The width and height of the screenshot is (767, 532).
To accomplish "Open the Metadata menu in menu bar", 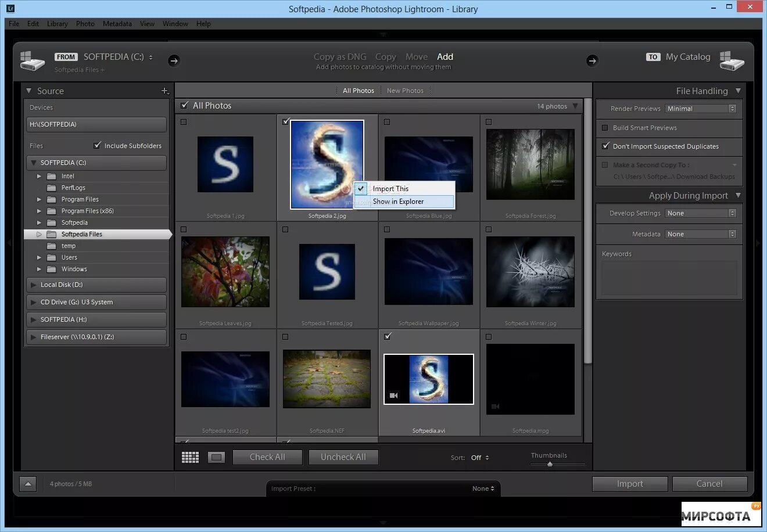I will pyautogui.click(x=117, y=24).
